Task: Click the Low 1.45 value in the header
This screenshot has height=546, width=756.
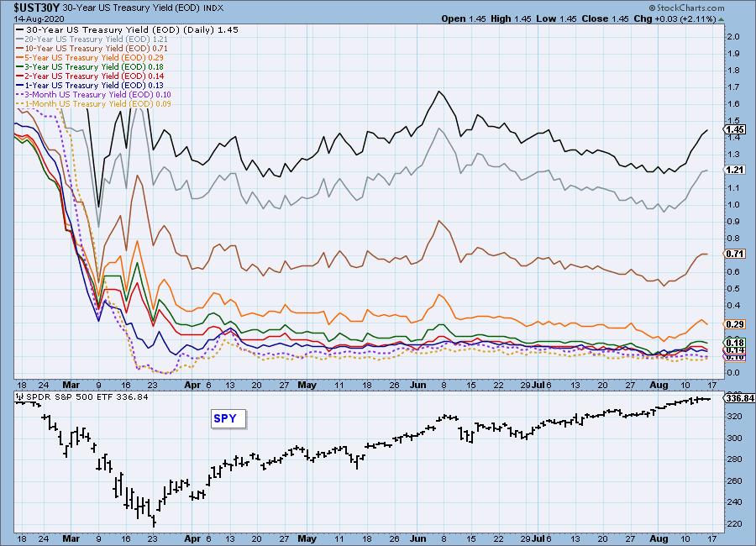Action: pyautogui.click(x=556, y=18)
